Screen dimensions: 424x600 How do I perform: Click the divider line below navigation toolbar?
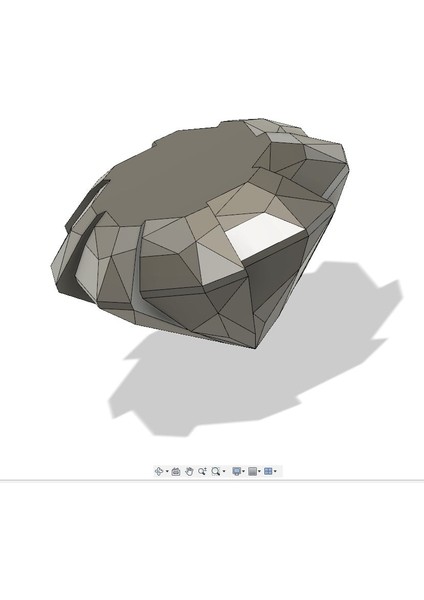tap(212, 480)
